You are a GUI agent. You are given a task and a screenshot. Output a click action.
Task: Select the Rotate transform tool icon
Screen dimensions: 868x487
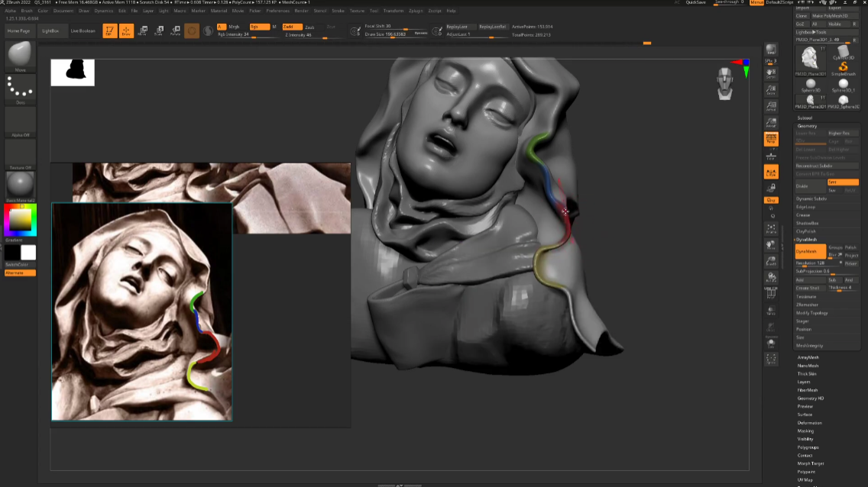176,31
